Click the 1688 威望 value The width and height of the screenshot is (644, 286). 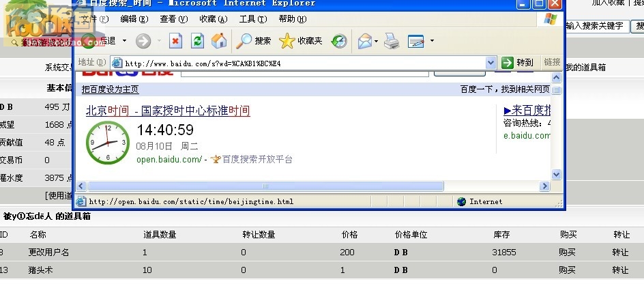point(54,124)
